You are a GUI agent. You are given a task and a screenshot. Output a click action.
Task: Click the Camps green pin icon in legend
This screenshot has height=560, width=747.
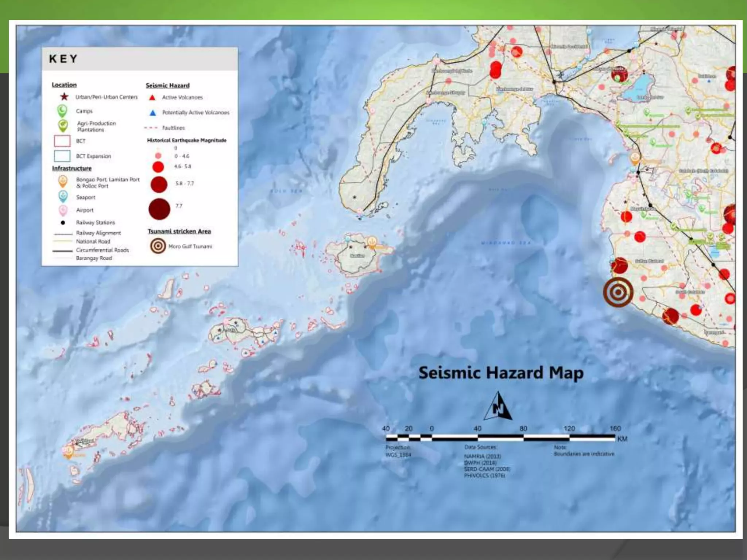(x=62, y=111)
